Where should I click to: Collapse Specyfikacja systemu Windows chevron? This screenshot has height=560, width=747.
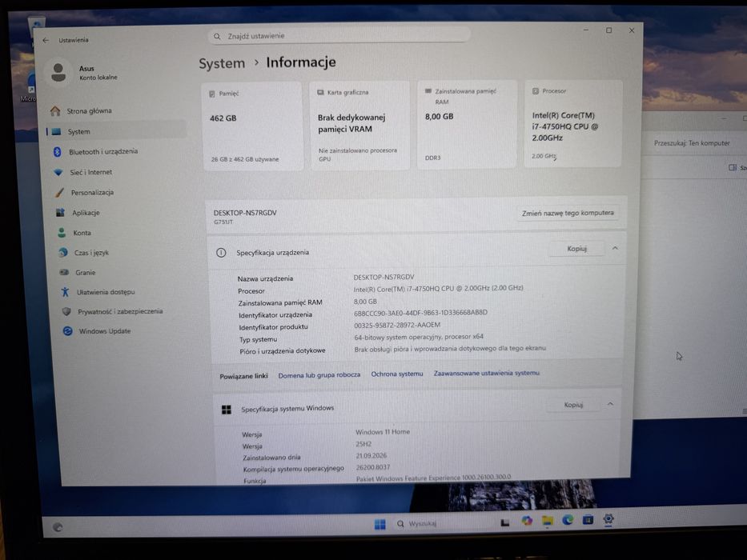tap(610, 404)
